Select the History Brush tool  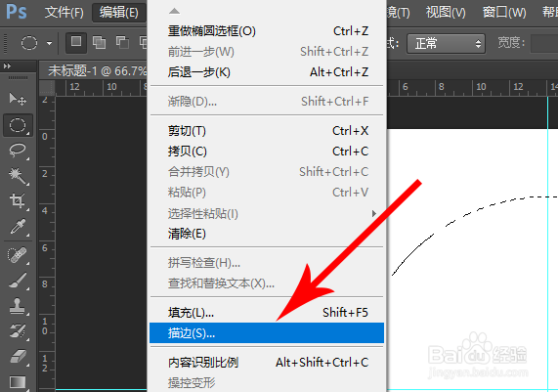pyautogui.click(x=18, y=330)
